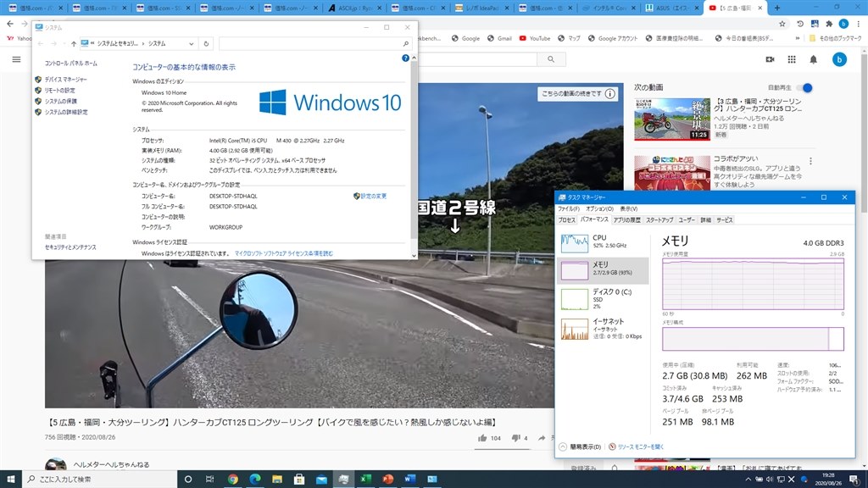The height and width of the screenshot is (488, 868).
Task: Open YouTube notifications bell
Action: [813, 60]
